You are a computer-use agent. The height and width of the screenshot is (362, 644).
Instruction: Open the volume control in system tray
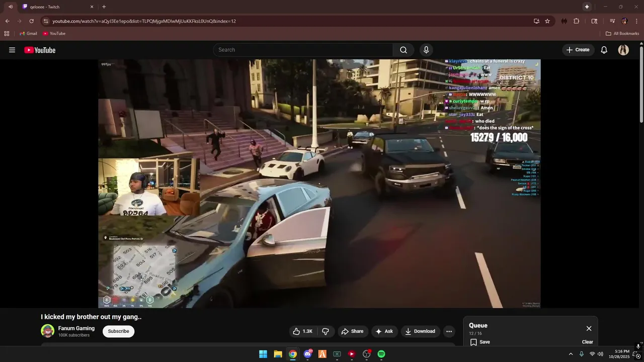(600, 354)
